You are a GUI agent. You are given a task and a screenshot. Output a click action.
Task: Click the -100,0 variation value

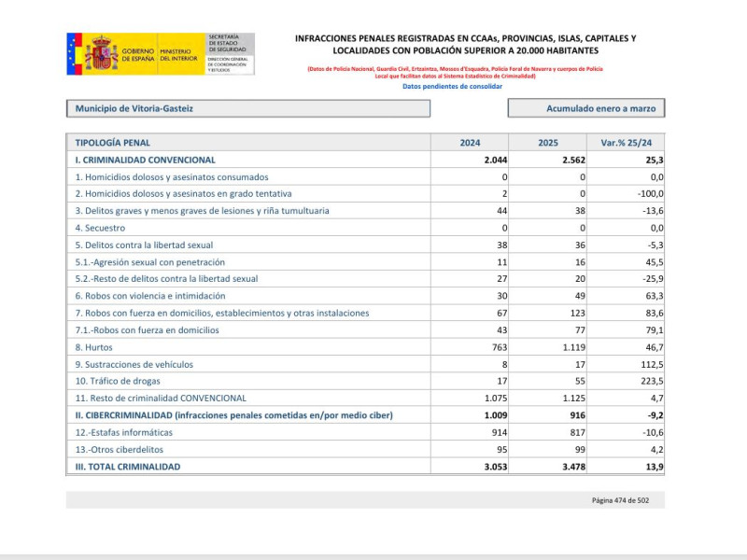point(650,194)
